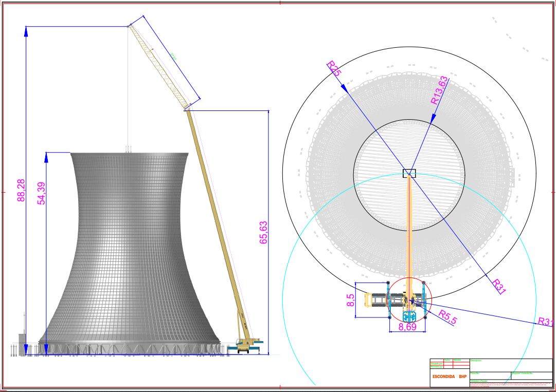The height and width of the screenshot is (392, 556).
Task: Click the 65,63 boom height dimension
Action: pos(263,232)
